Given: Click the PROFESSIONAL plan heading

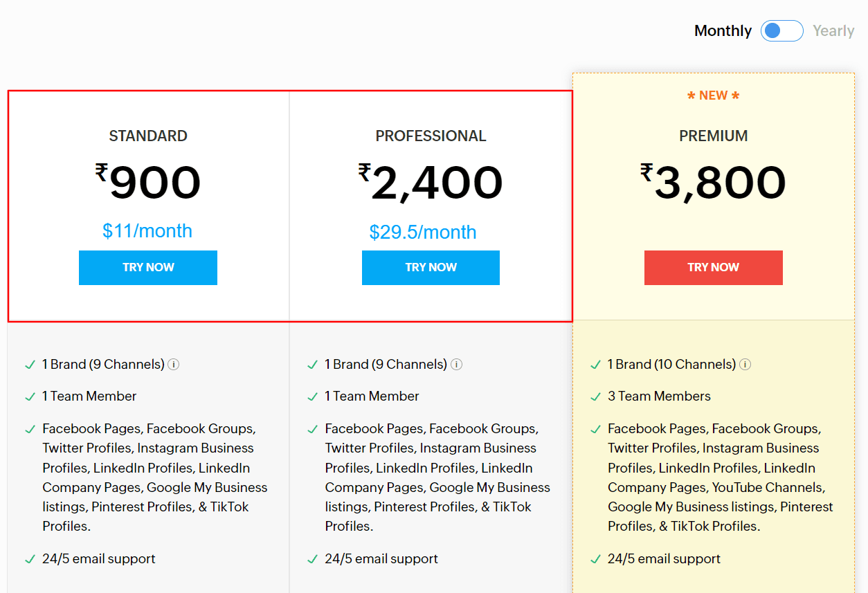Looking at the screenshot, I should (x=431, y=136).
